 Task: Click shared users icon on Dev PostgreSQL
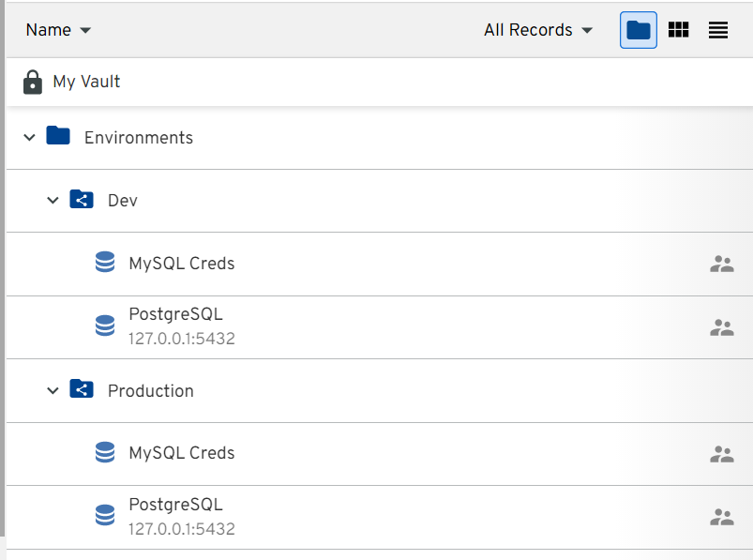click(x=721, y=327)
